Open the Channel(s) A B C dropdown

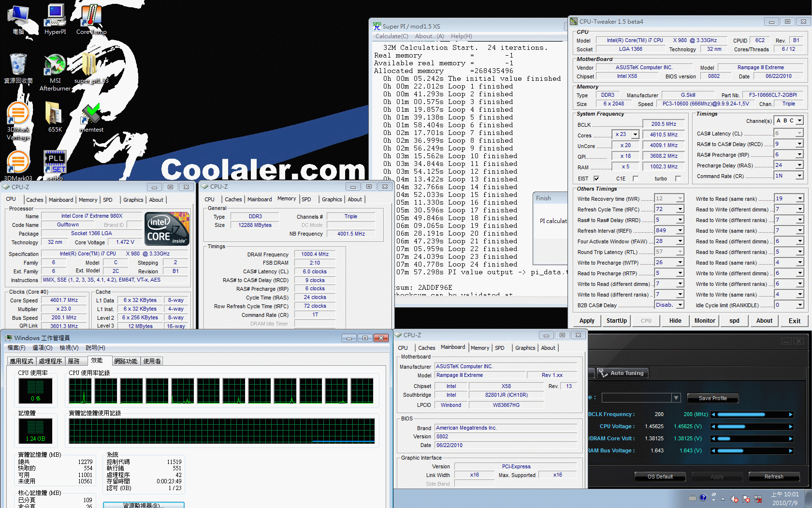point(799,120)
